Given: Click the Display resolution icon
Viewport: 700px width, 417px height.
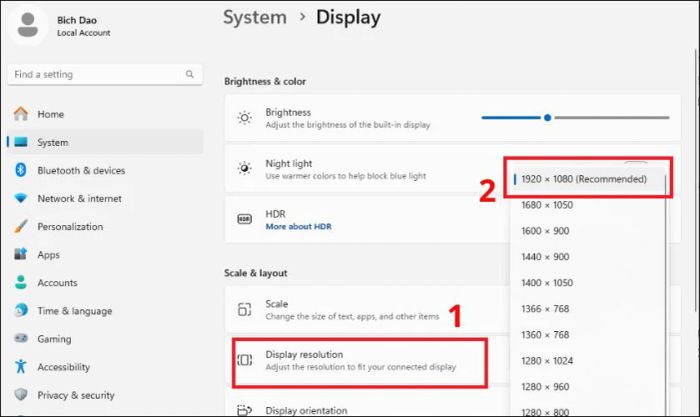Looking at the screenshot, I should 244,360.
